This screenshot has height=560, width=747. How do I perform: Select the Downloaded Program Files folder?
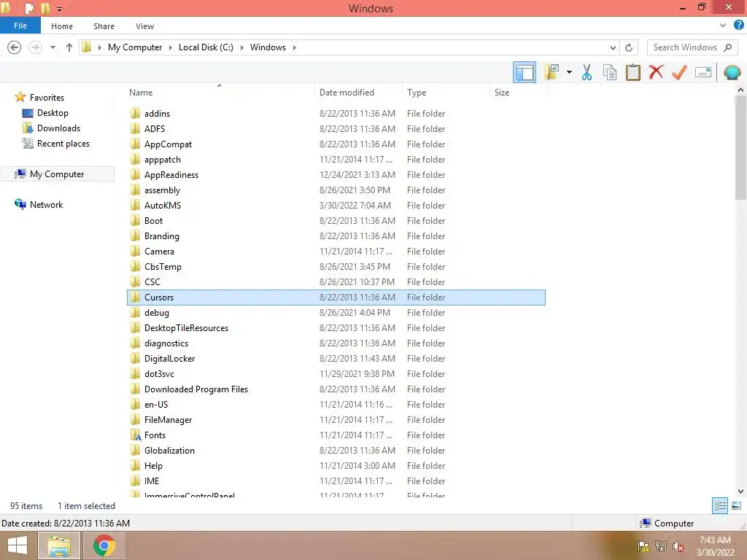point(196,389)
